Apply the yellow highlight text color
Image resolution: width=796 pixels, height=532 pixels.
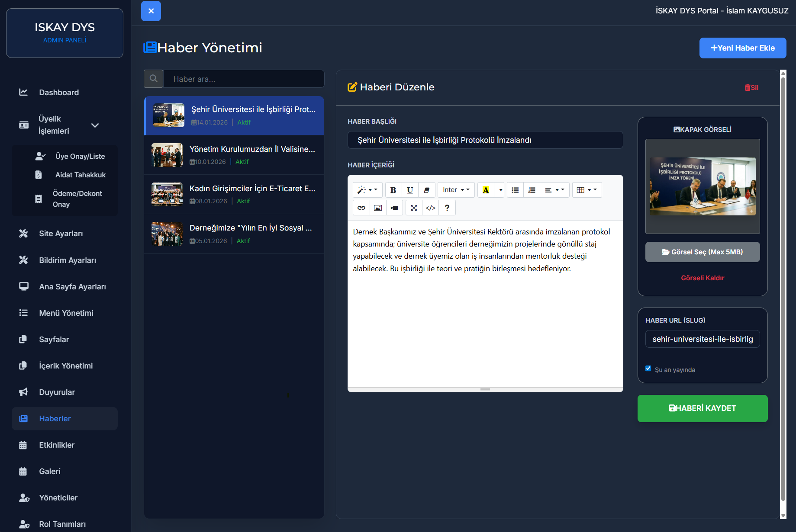[x=486, y=190]
